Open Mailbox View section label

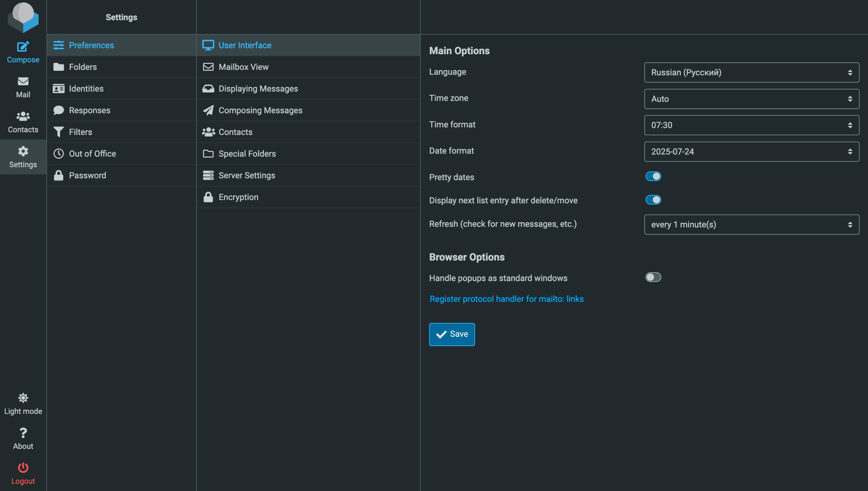[243, 67]
